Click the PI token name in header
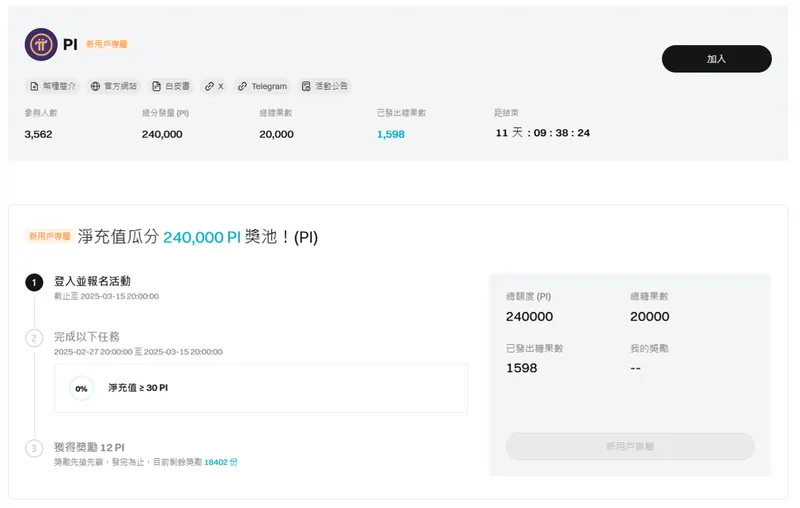The width and height of the screenshot is (800, 508). (70, 44)
